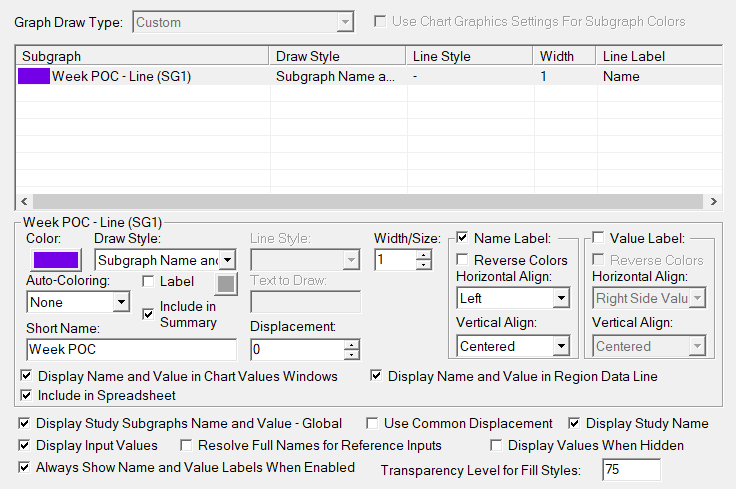Decrease Displacement value using down arrow

click(x=351, y=355)
